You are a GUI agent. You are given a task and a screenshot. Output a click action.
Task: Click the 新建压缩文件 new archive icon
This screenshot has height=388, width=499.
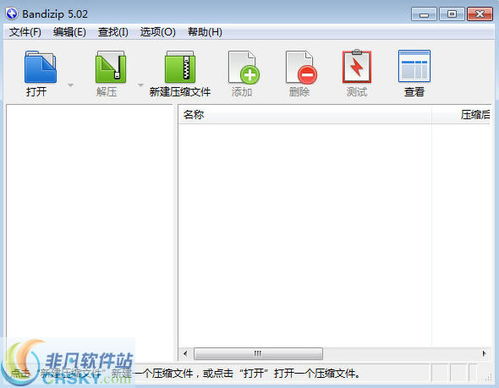click(x=180, y=67)
